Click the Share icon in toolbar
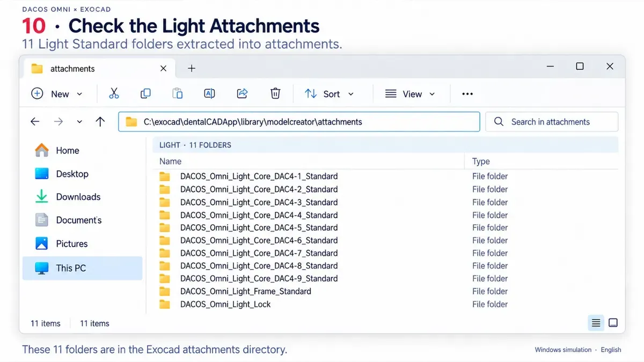Viewport: 644px width, 362px height. 242,94
